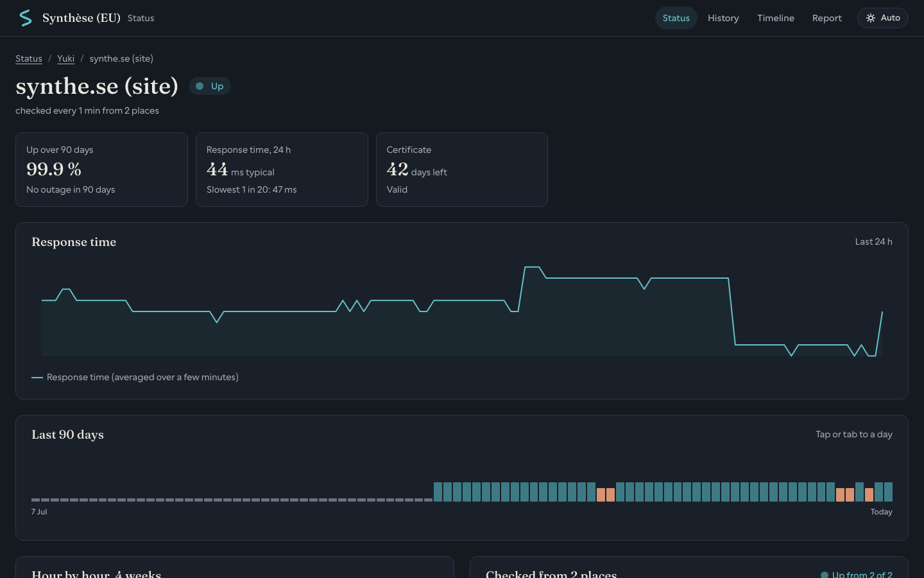The width and height of the screenshot is (924, 578).
Task: Select the synthe.se (site) page heading
Action: click(97, 86)
